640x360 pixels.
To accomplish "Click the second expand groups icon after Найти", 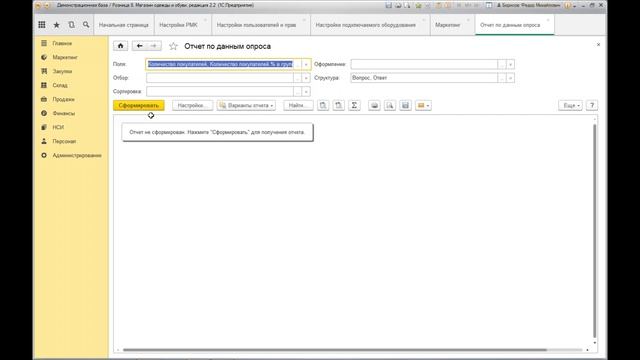I will click(338, 105).
